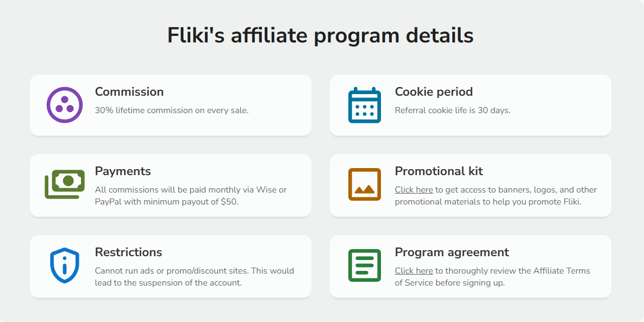Open the Promotional kit 'Click here' link

pyautogui.click(x=414, y=190)
